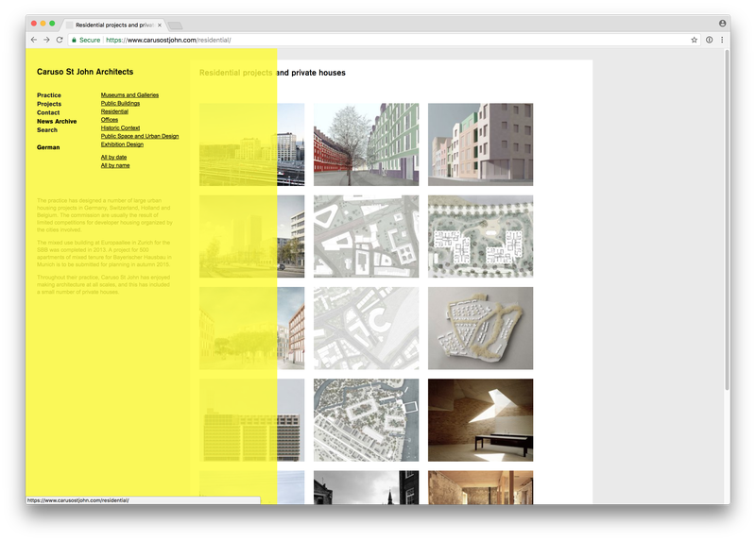756x541 pixels.
Task: Open the News Archive menu item
Action: tap(57, 122)
